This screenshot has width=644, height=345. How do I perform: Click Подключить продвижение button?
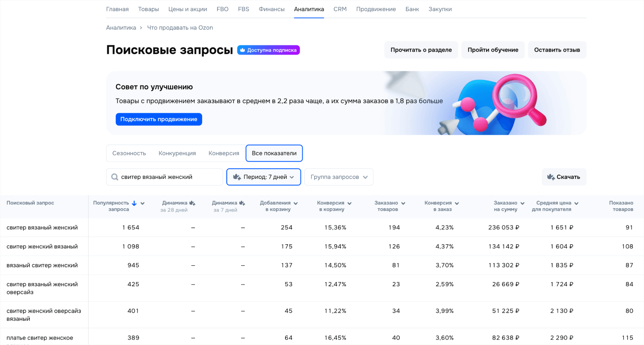pos(159,119)
